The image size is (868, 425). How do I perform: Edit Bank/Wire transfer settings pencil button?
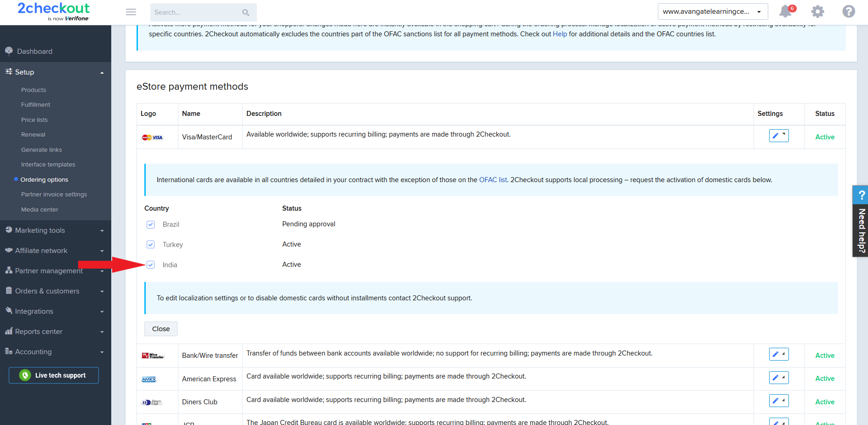[x=779, y=354]
